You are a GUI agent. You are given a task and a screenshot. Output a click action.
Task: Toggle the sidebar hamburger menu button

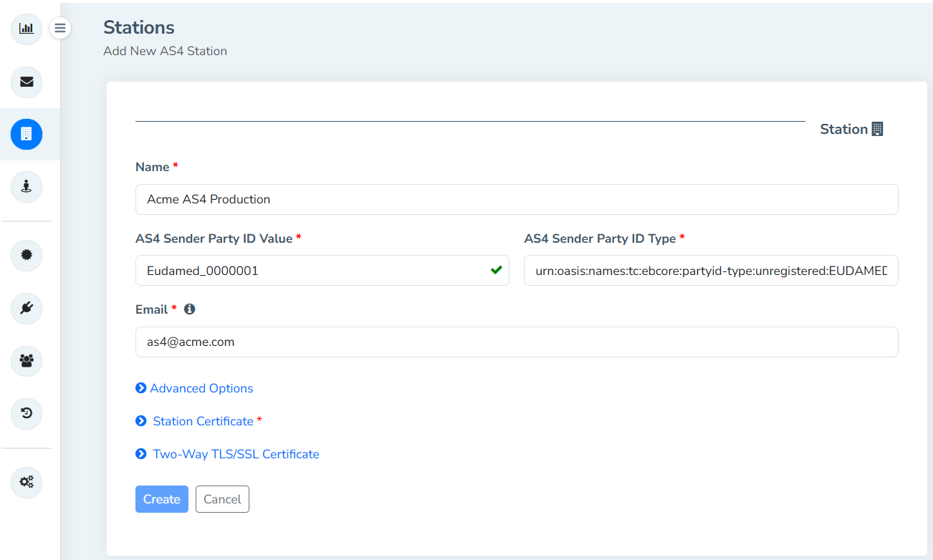coord(60,28)
